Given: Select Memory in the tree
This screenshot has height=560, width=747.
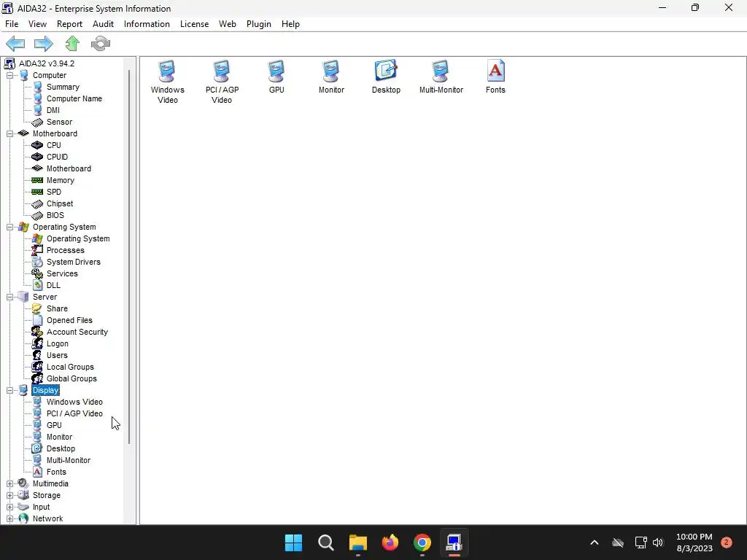Looking at the screenshot, I should pyautogui.click(x=61, y=181).
